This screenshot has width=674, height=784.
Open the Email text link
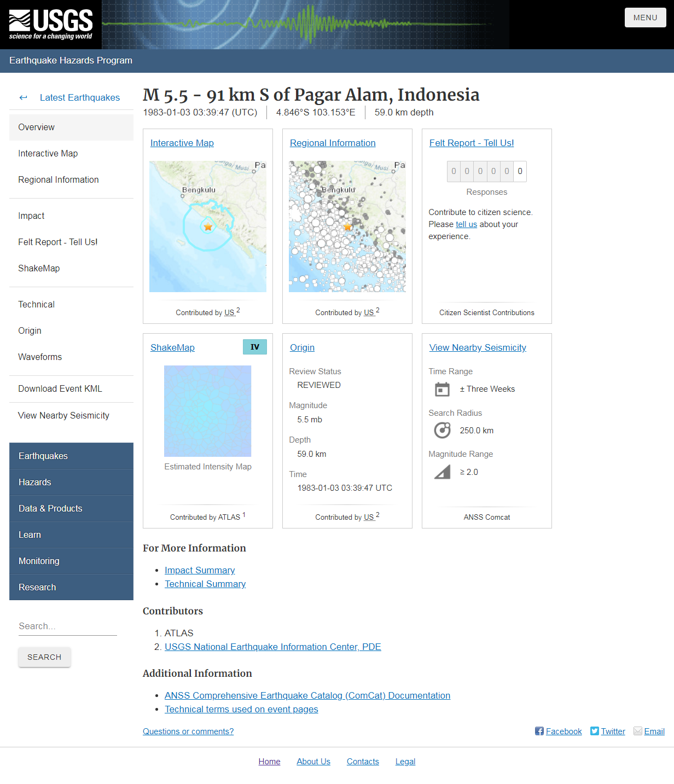pos(654,731)
